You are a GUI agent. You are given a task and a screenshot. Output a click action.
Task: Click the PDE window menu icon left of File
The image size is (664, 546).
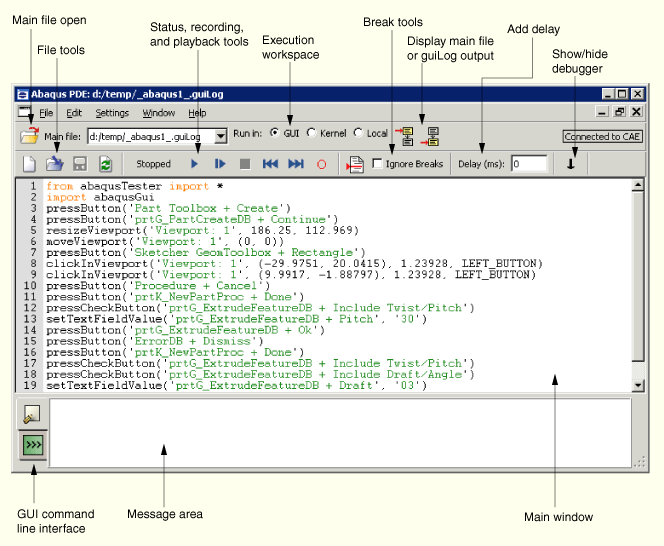[x=25, y=112]
